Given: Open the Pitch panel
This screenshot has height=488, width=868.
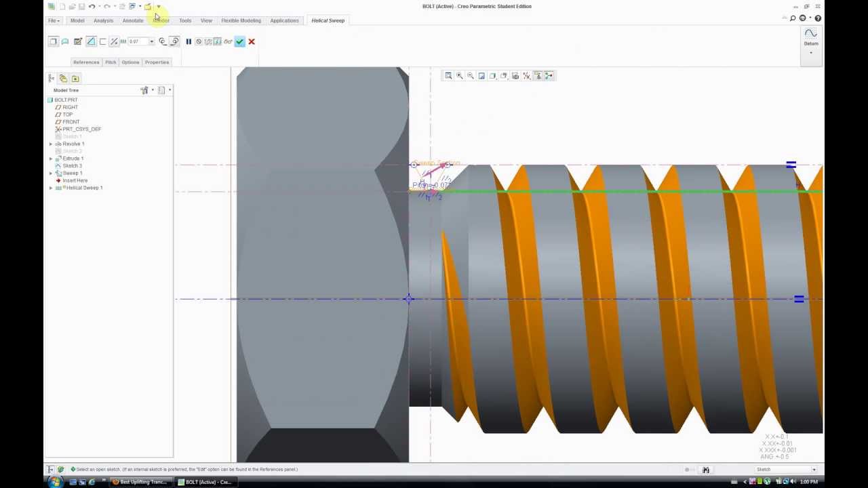Looking at the screenshot, I should coord(111,62).
